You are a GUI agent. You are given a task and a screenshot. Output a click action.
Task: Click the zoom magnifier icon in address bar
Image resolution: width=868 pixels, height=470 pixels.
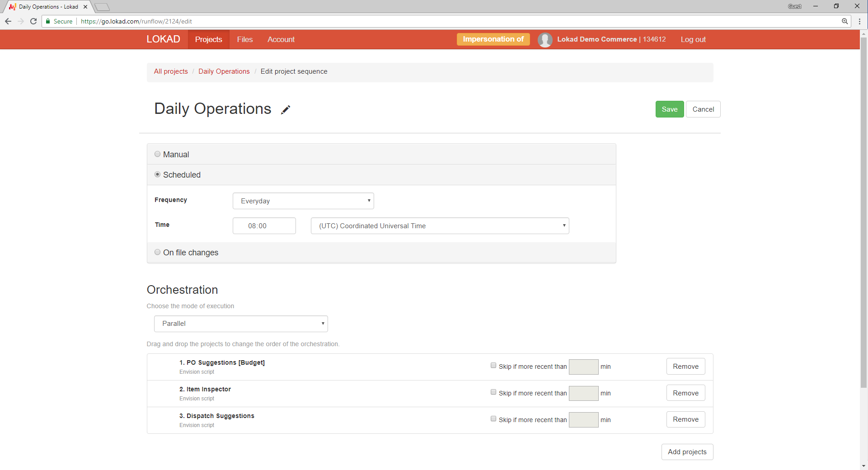click(845, 21)
